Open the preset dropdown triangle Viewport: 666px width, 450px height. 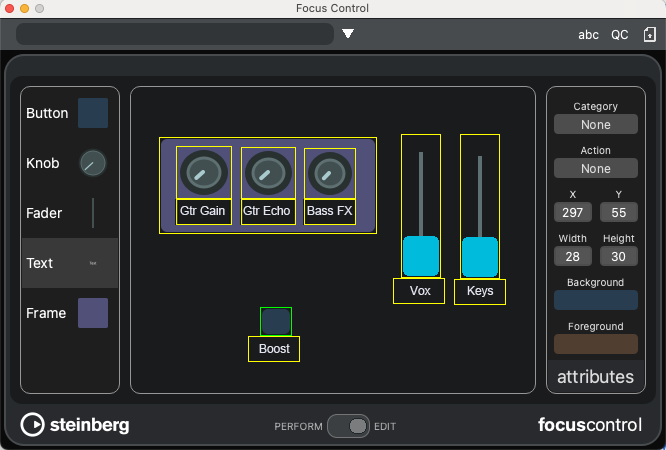(x=348, y=34)
